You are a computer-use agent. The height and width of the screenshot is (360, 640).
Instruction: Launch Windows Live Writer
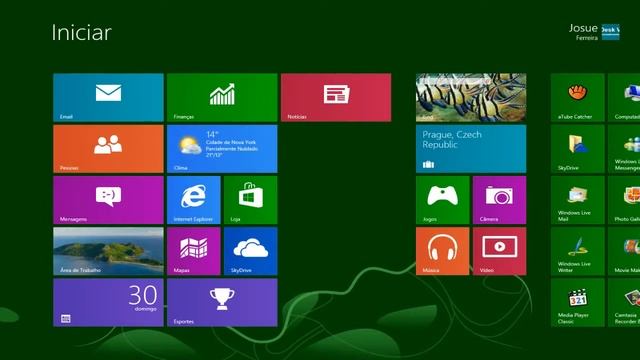578,251
